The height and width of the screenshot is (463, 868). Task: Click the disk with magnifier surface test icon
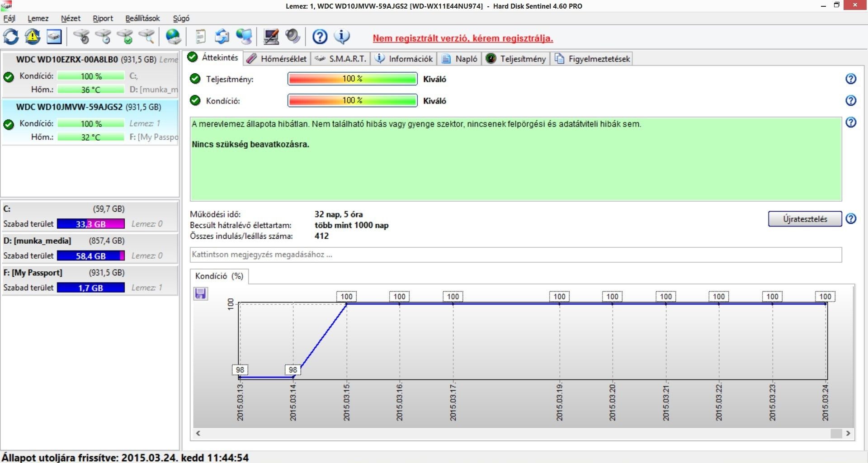click(146, 37)
